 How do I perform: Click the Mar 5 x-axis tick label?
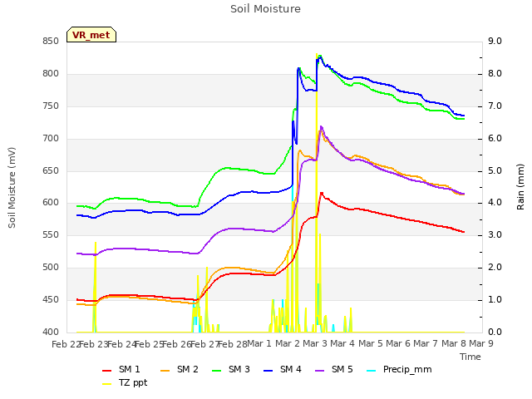[x=371, y=343]
